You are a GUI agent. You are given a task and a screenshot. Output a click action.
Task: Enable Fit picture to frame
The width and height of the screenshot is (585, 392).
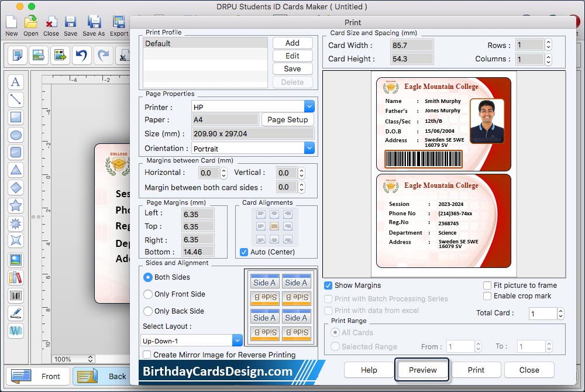pyautogui.click(x=487, y=286)
